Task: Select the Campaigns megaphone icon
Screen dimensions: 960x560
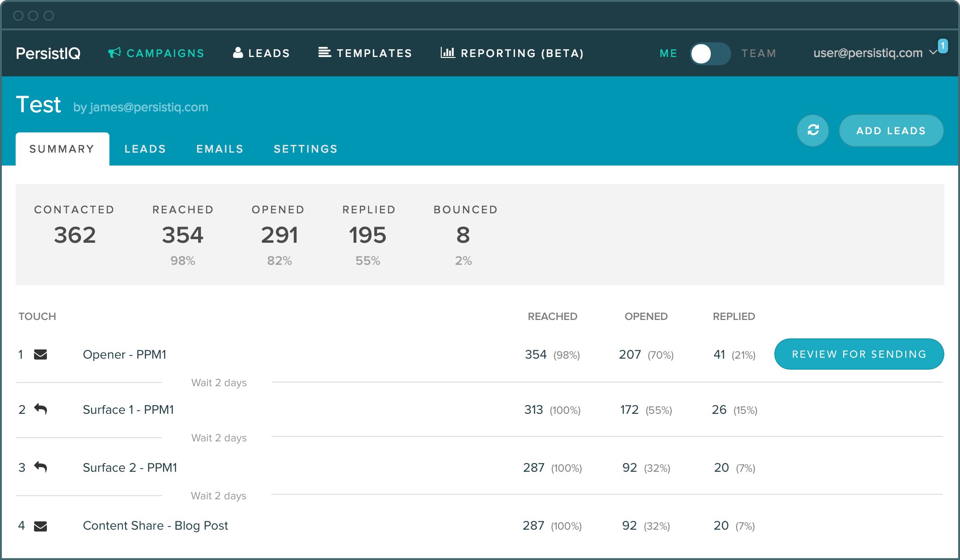Action: 114,52
